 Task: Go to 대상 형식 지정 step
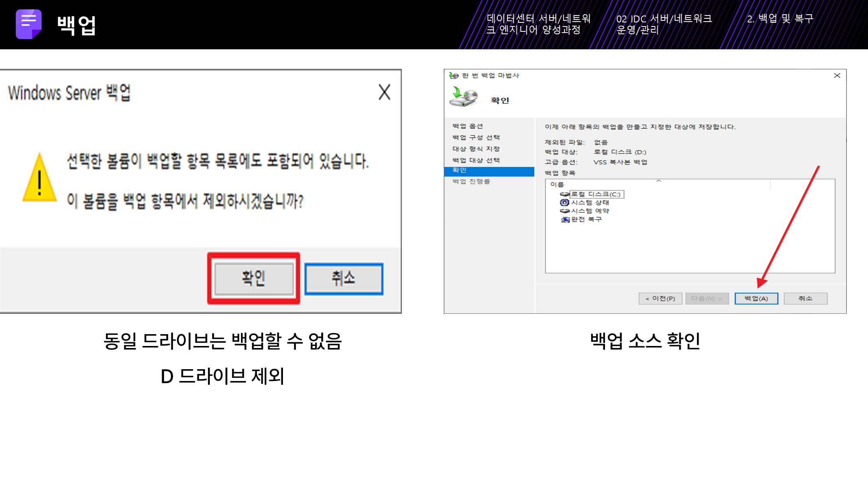[x=476, y=149]
